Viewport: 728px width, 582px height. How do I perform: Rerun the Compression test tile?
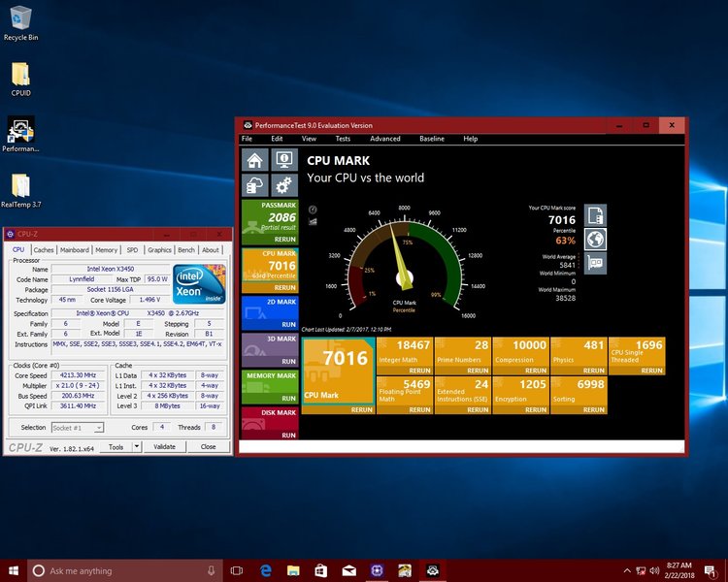(536, 371)
